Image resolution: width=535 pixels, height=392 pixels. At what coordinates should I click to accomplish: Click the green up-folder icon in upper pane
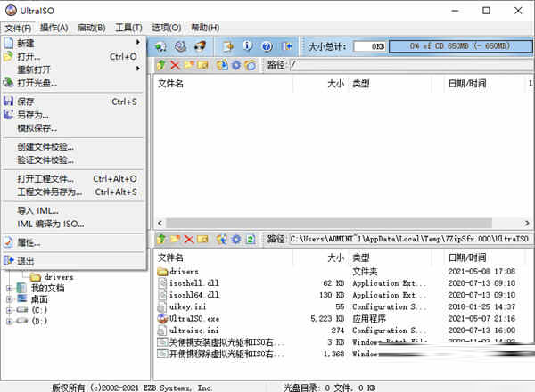click(x=161, y=65)
